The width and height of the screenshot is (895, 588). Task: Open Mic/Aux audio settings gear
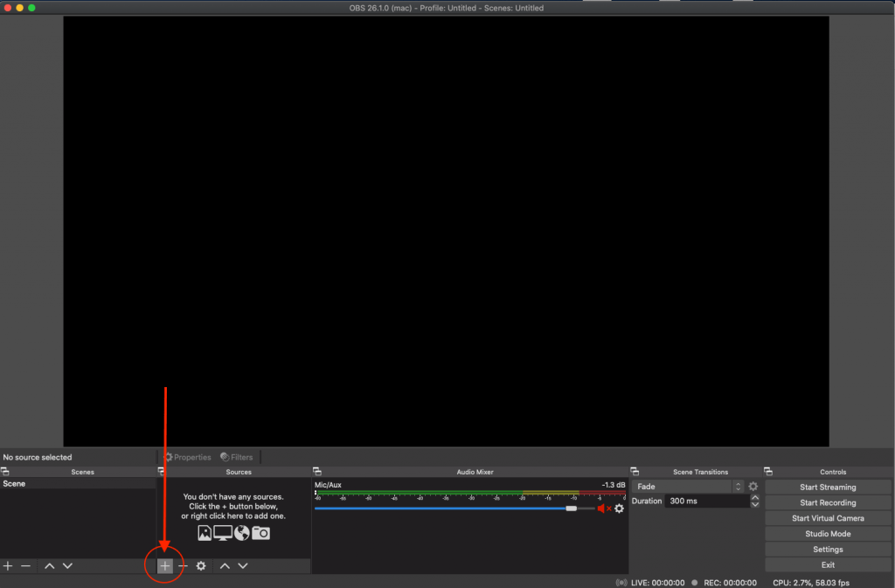620,508
